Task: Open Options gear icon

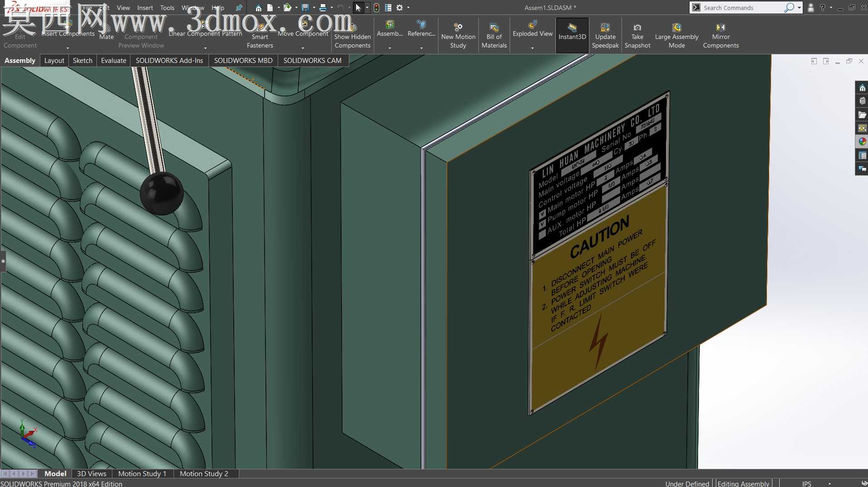Action: click(x=400, y=8)
